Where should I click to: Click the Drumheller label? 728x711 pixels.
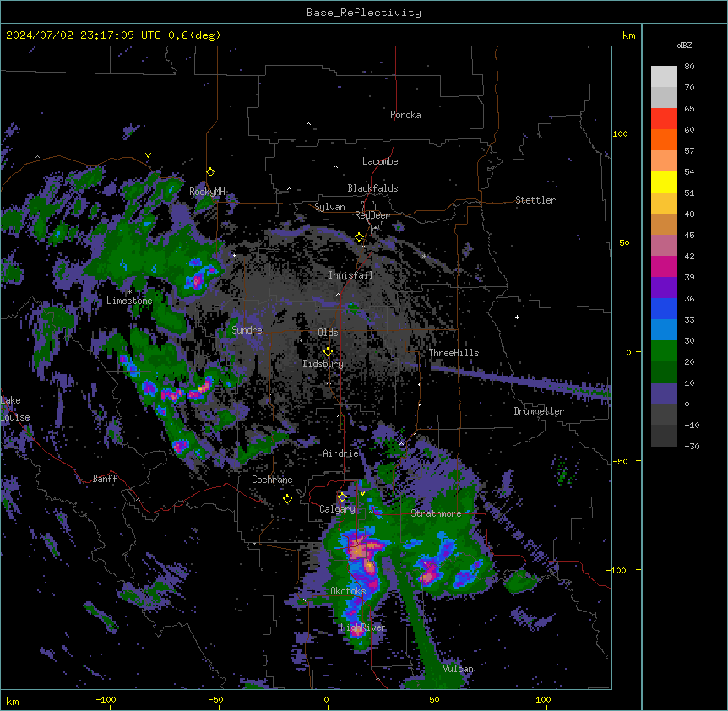539,411
